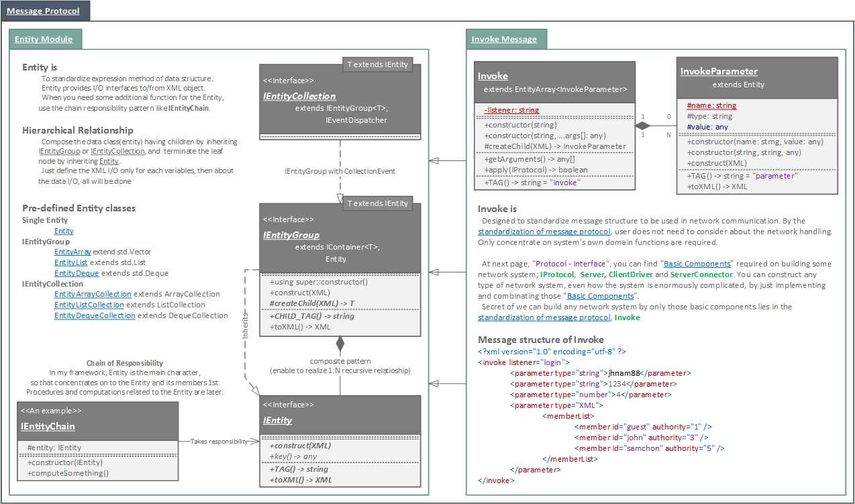855x504 pixels.
Task: Open the EntityArray link
Action: coord(72,252)
